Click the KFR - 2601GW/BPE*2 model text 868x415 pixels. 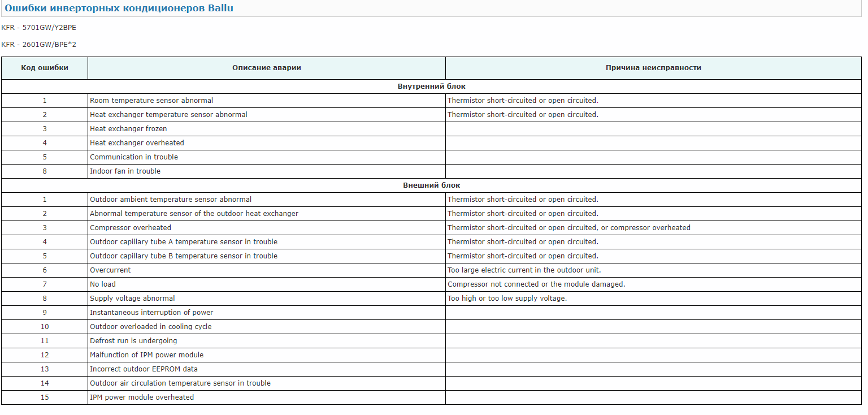click(39, 45)
